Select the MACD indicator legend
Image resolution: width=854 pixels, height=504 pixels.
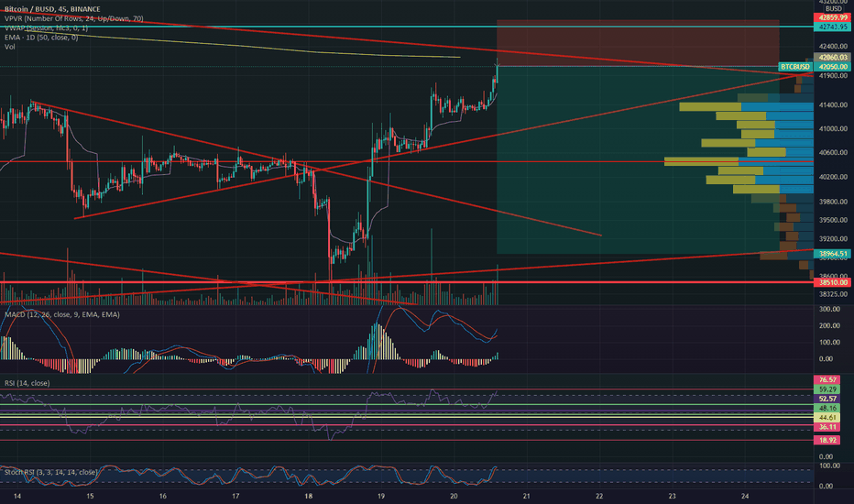[x=62, y=314]
